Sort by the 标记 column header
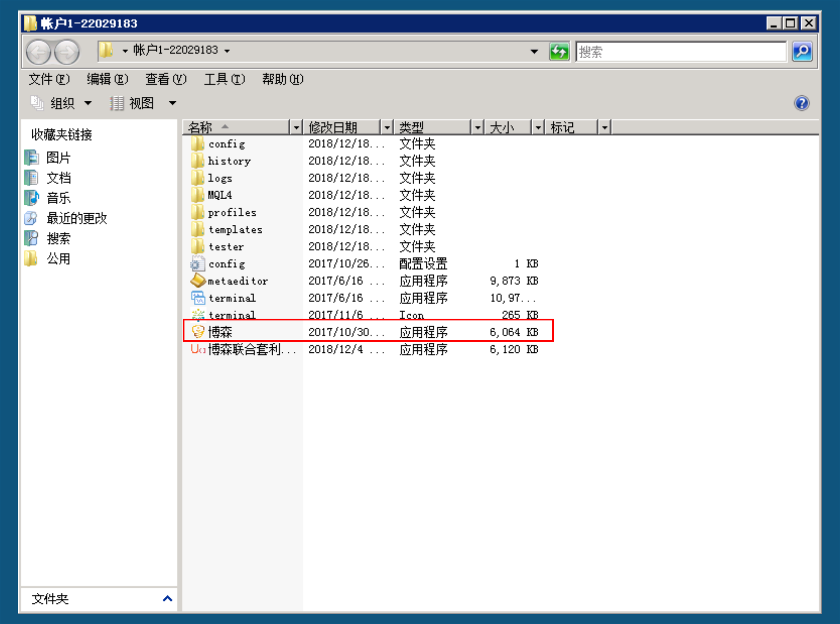 point(572,128)
